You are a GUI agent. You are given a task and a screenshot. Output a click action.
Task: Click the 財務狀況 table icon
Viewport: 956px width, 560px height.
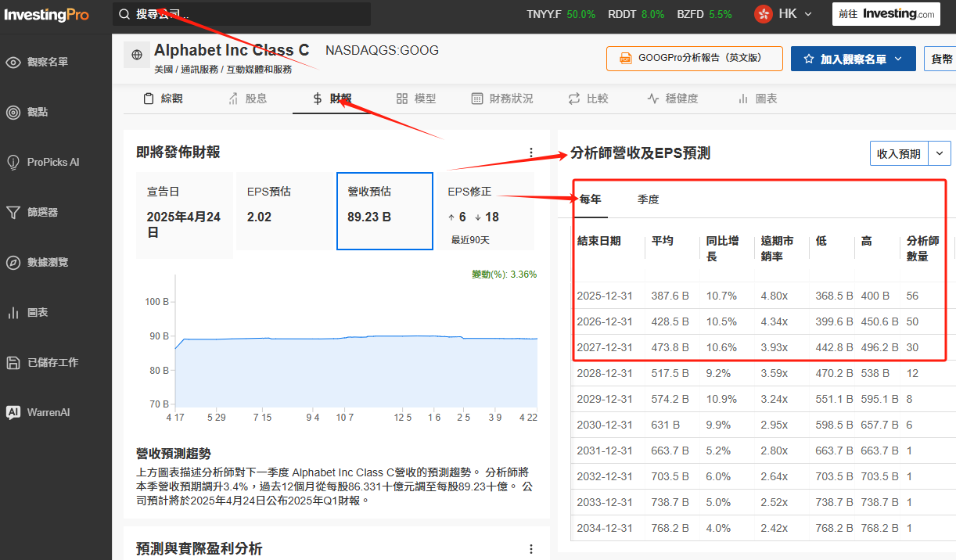pyautogui.click(x=477, y=99)
